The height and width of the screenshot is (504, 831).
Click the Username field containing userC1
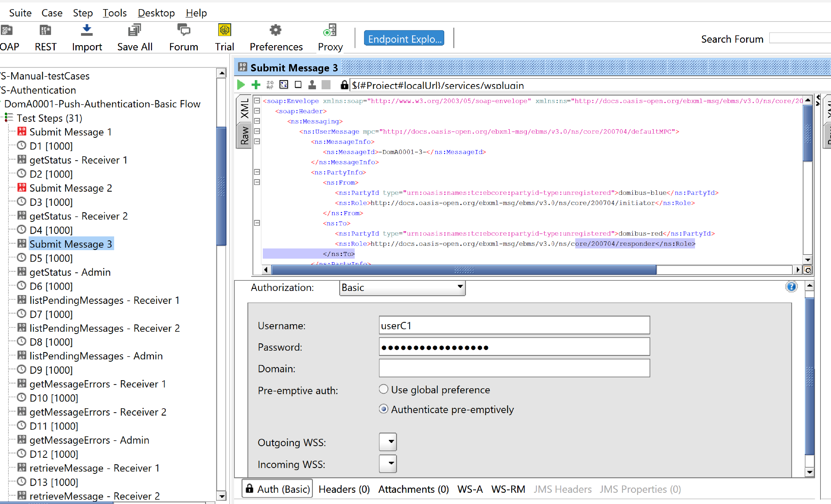514,325
